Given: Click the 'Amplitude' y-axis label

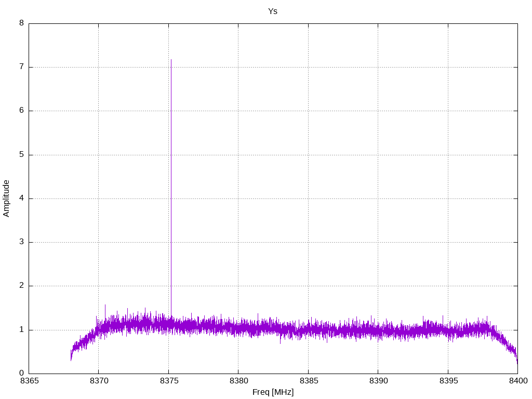Looking at the screenshot, I should coord(6,198).
